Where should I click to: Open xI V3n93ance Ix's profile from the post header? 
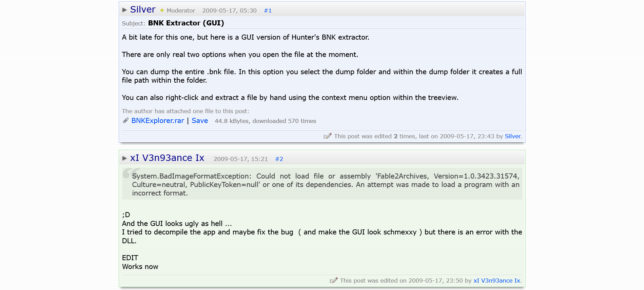pyautogui.click(x=167, y=158)
